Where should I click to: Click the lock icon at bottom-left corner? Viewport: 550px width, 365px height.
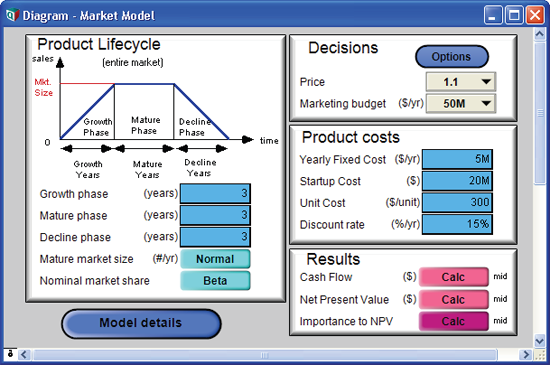(x=10, y=353)
